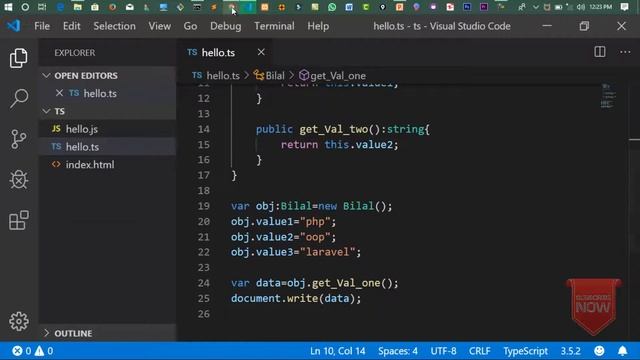Open the Source Control view
The height and width of the screenshot is (360, 640).
coord(19,139)
